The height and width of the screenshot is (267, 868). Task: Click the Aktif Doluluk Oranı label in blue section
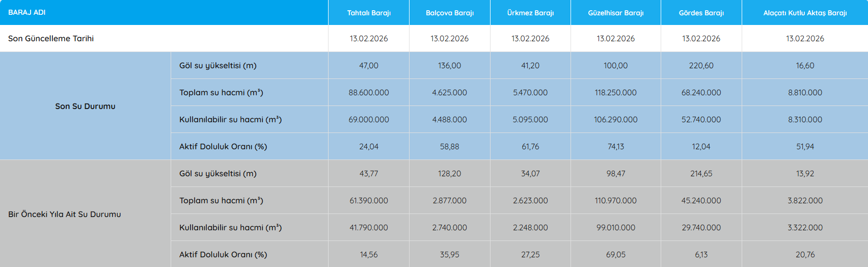[x=223, y=147]
